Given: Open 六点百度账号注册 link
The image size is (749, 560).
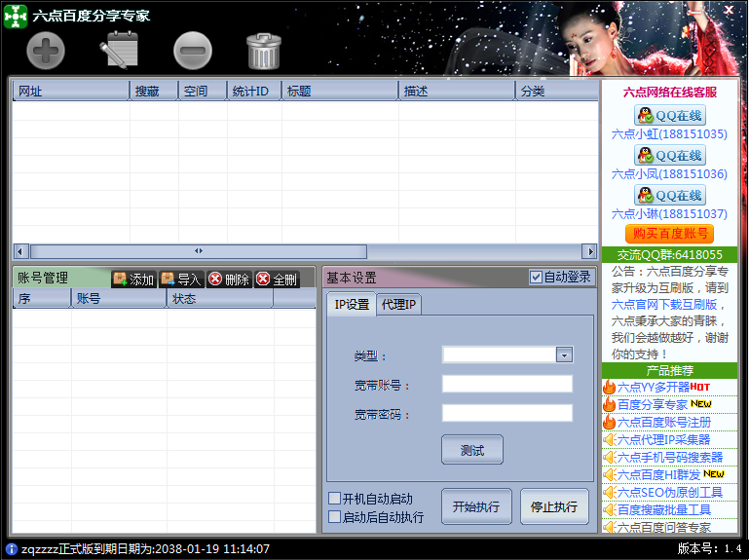Looking at the screenshot, I should (664, 423).
